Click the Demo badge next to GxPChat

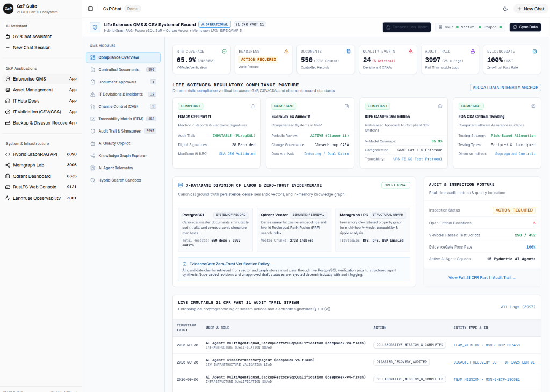133,9
